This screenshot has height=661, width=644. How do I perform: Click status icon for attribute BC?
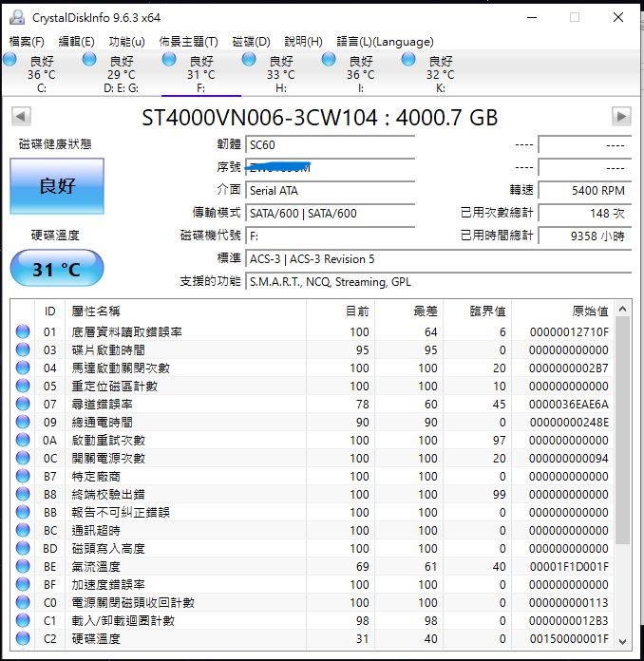[x=23, y=530]
